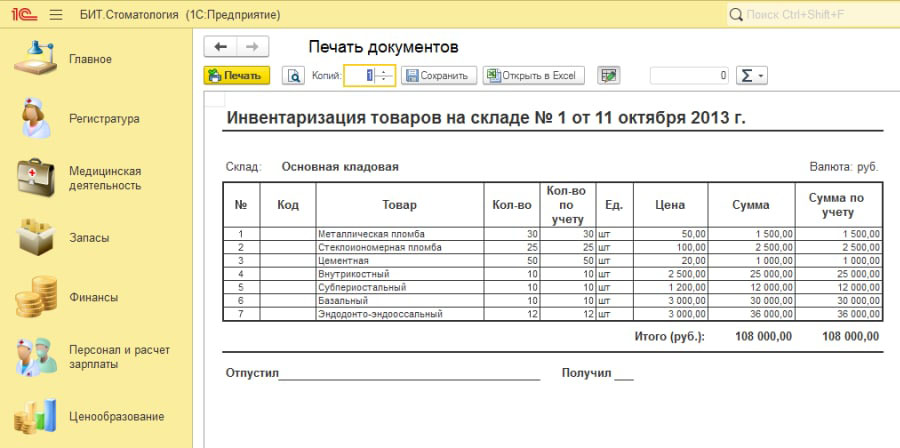Image resolution: width=900 pixels, height=448 pixels.
Task: Click the Регистратура nurse icon
Action: 36,118
